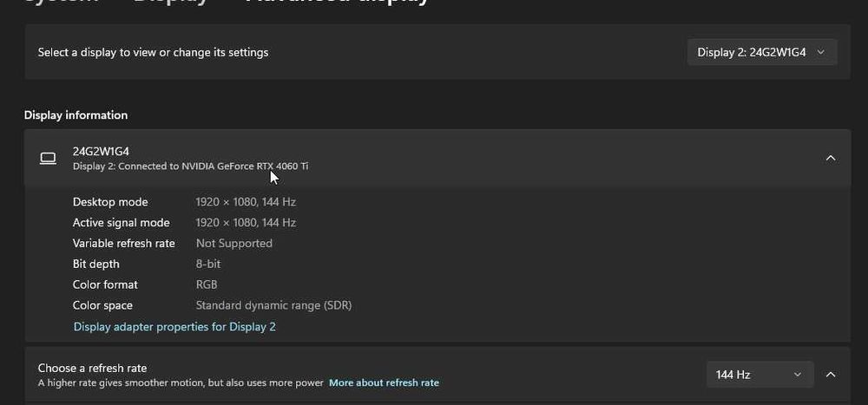Click the Select a display to view text
The width and height of the screenshot is (868, 405).
click(x=153, y=53)
